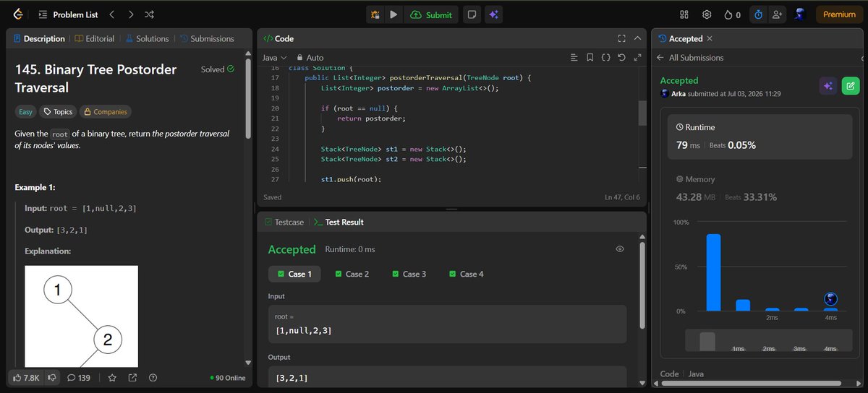Screen dimensions: 868x393
Task: Open the Problem List
Action: coord(67,14)
